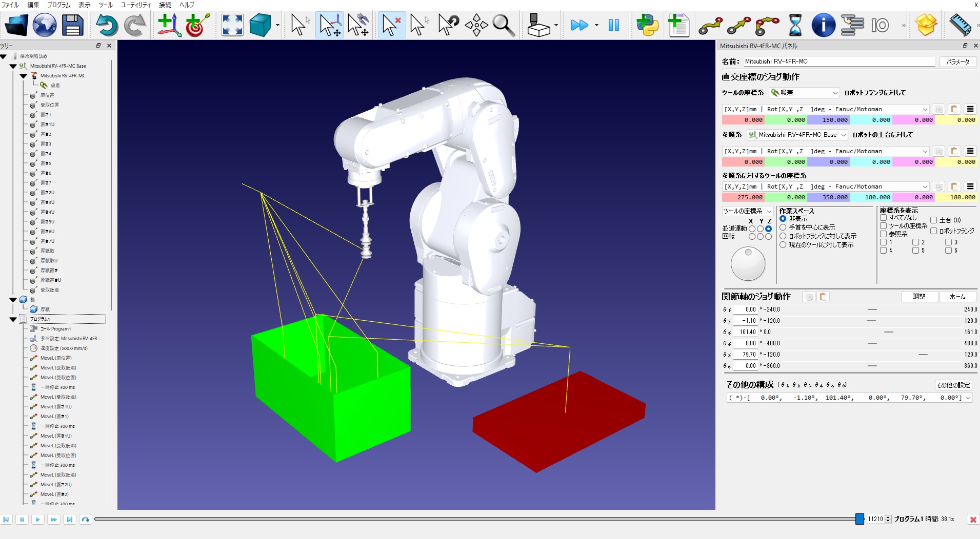Open the 吸着 tool frame dropdown
Screen dimensions: 980x539
coord(805,93)
